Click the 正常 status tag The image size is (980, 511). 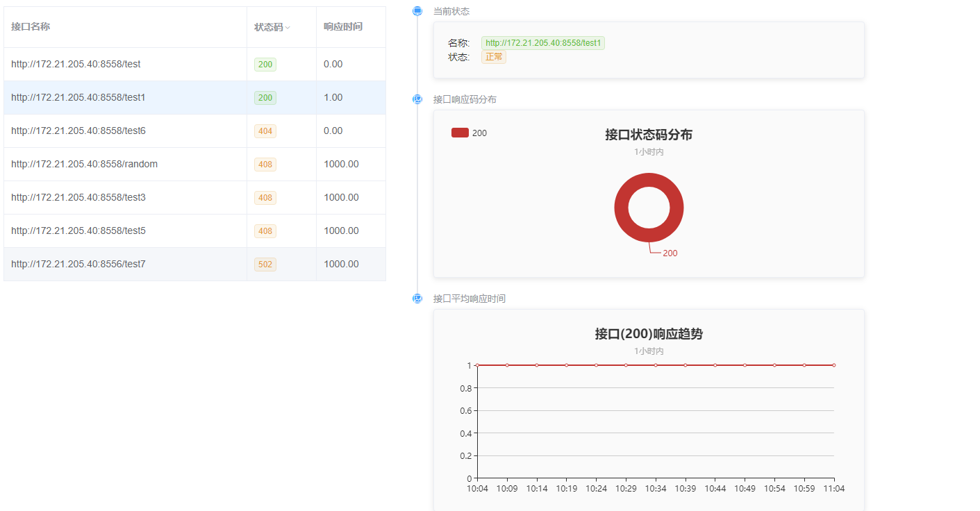coord(494,57)
